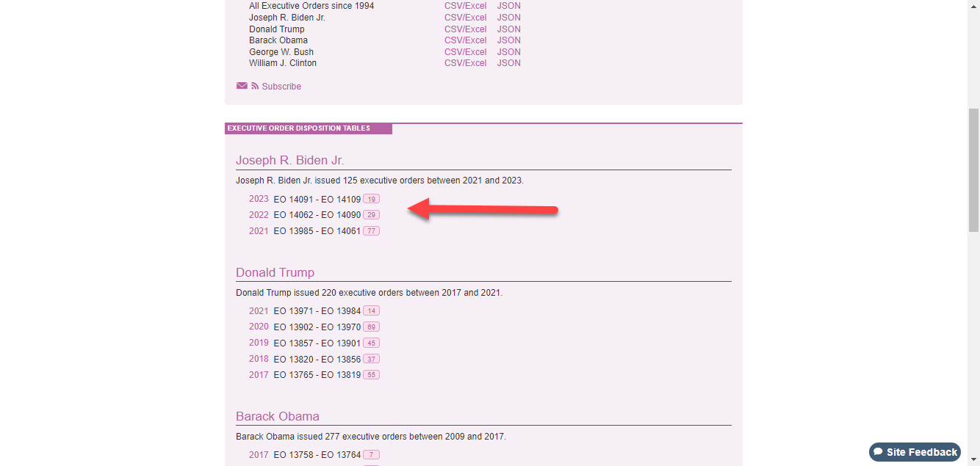The width and height of the screenshot is (980, 466).
Task: Click the 55 count badge for Trump 2017
Action: coord(371,375)
